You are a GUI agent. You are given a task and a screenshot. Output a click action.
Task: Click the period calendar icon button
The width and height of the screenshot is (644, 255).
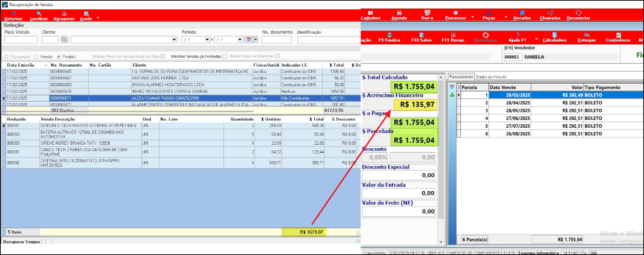[x=249, y=40]
